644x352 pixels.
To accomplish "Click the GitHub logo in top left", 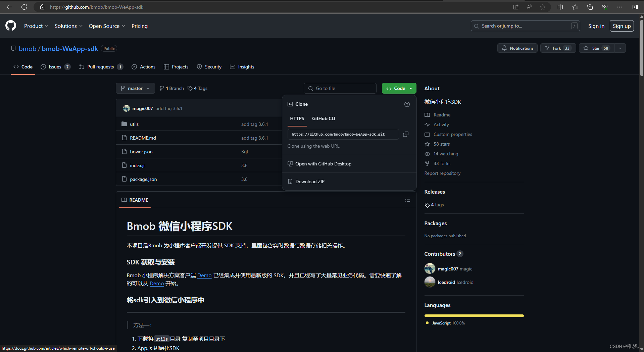I will (10, 26).
